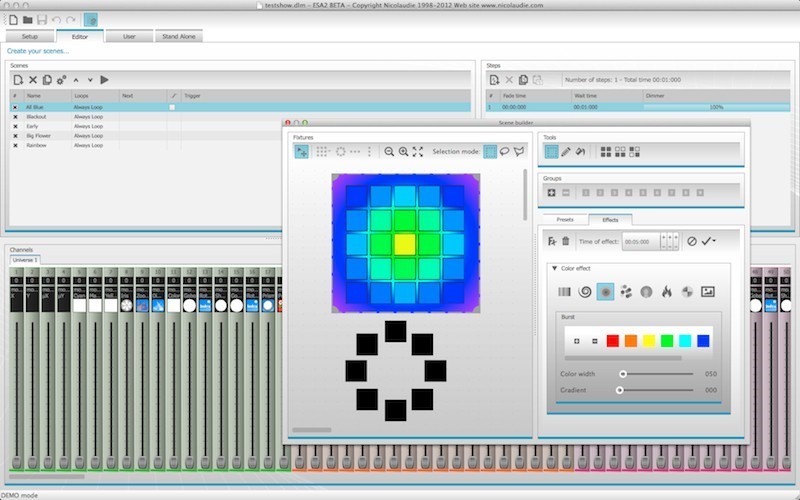Viewport: 800px width, 500px height.
Task: Toggle the All Blue trigger checkbox
Action: (172, 106)
